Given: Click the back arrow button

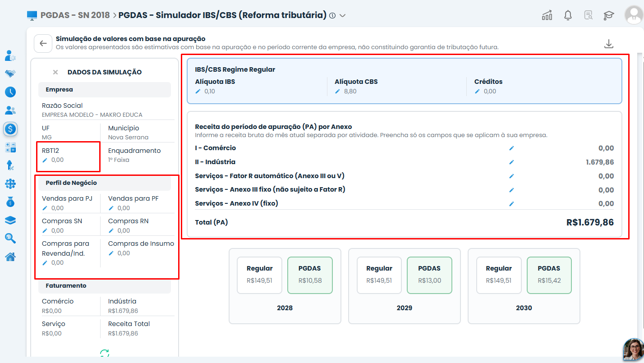Looking at the screenshot, I should 43,43.
